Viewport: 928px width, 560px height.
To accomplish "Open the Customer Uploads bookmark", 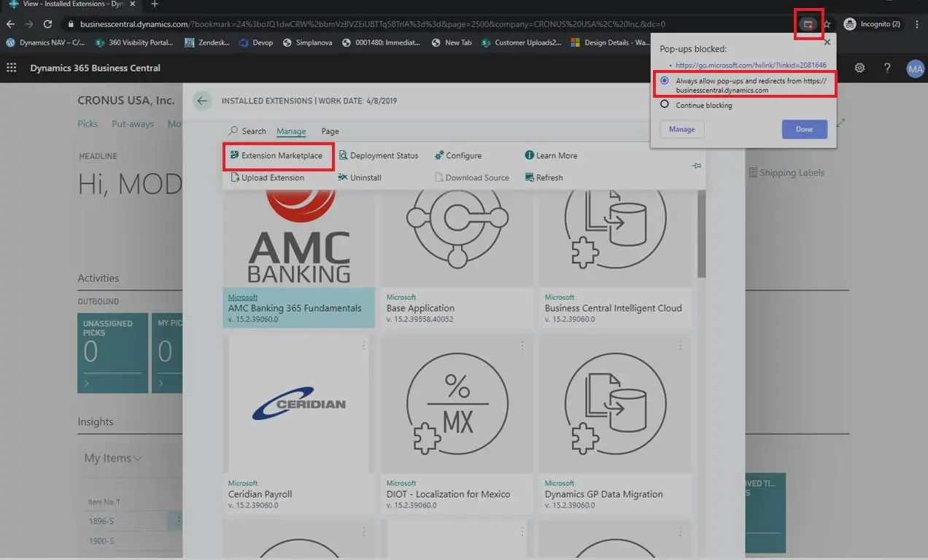I will click(522, 42).
